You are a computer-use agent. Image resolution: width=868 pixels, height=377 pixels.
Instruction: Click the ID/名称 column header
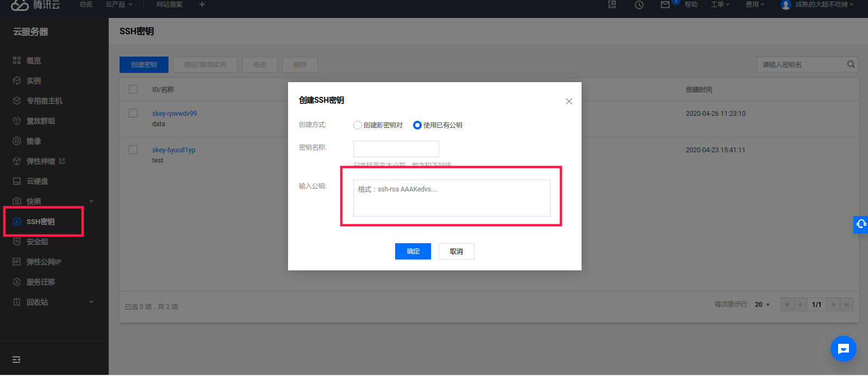click(x=163, y=90)
